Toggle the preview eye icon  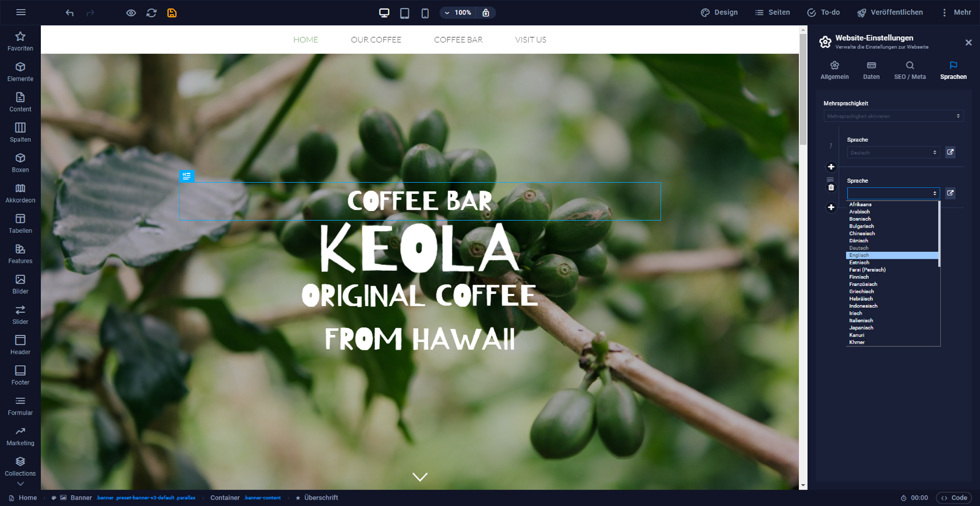pos(131,12)
